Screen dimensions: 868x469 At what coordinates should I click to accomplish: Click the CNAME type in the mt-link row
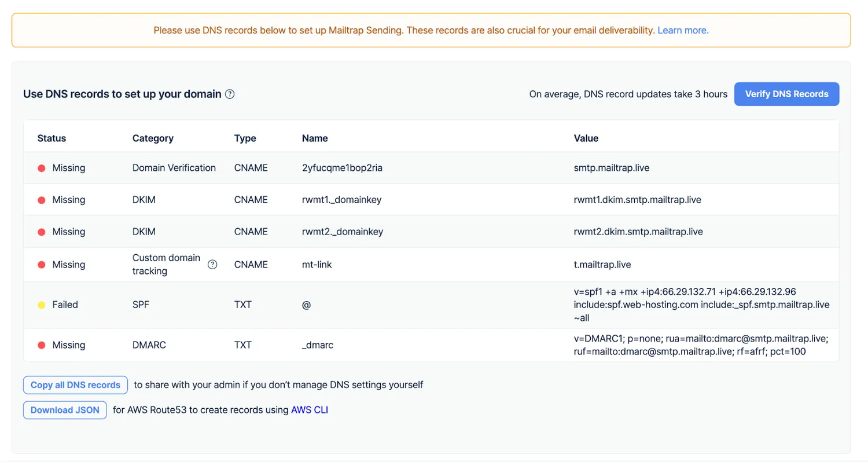click(251, 265)
